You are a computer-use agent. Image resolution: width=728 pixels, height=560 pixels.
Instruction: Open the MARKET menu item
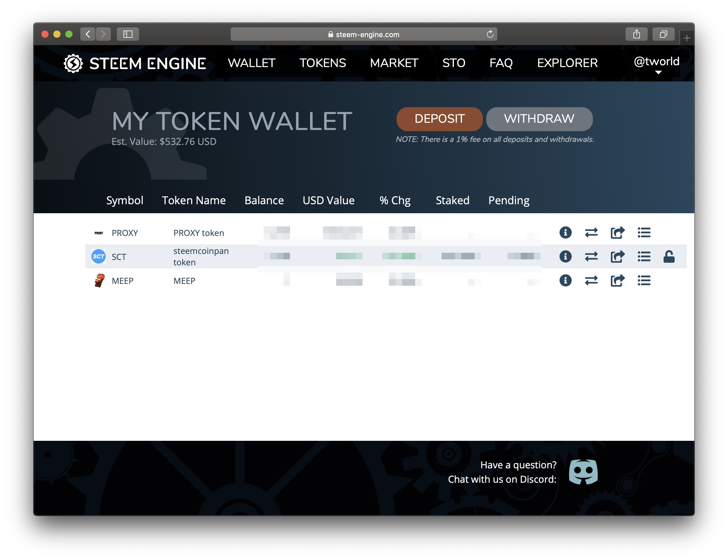pos(394,63)
